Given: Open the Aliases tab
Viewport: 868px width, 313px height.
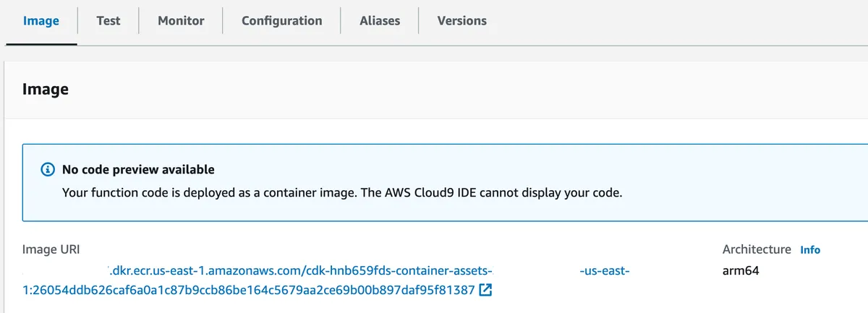Looking at the screenshot, I should point(380,21).
